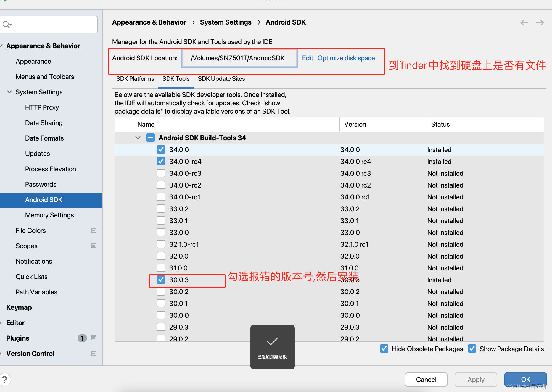Open Notifications settings

[x=34, y=261]
